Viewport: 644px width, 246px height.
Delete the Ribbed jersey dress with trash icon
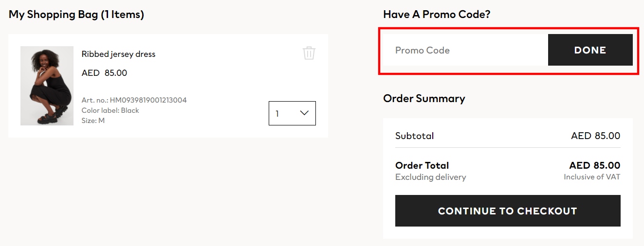(309, 53)
